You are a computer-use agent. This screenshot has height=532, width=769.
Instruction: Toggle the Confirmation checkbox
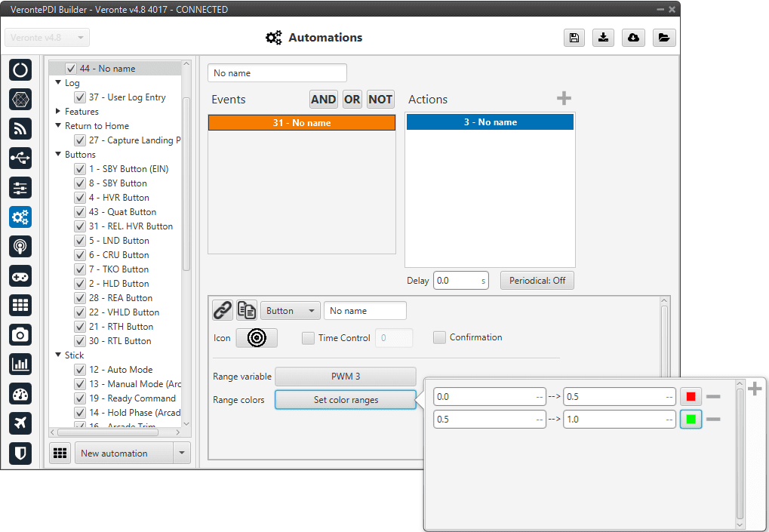pos(439,337)
